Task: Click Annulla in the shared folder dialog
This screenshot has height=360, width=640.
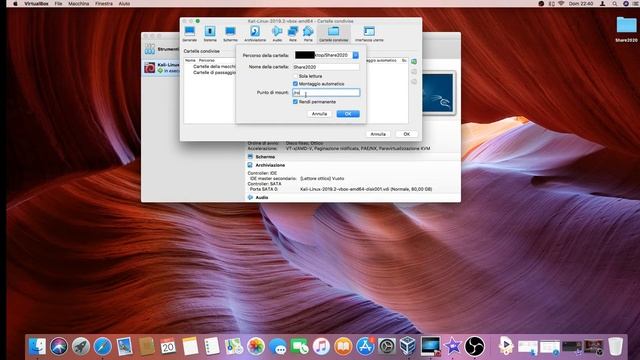Action: [319, 114]
